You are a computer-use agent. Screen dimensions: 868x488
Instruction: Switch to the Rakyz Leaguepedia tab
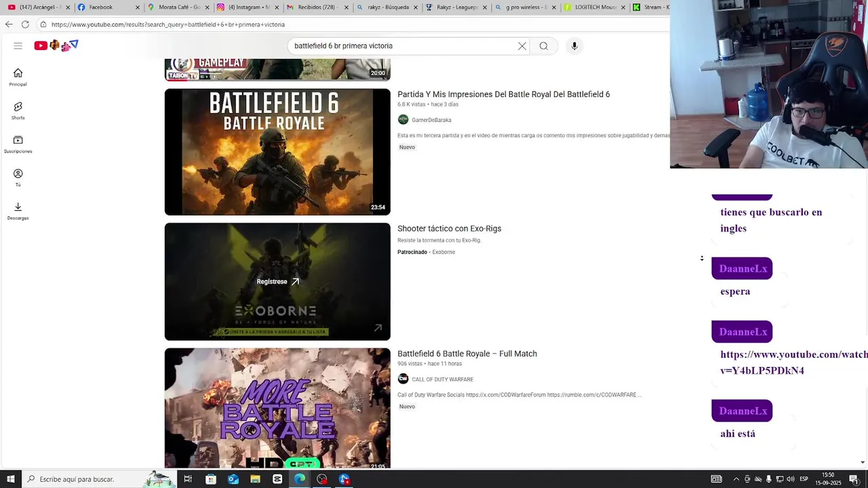(456, 7)
